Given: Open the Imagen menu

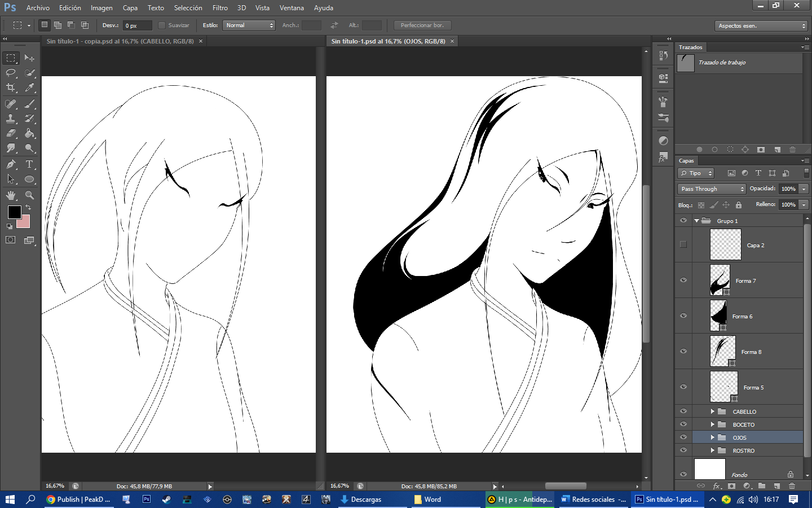Looking at the screenshot, I should pyautogui.click(x=101, y=8).
